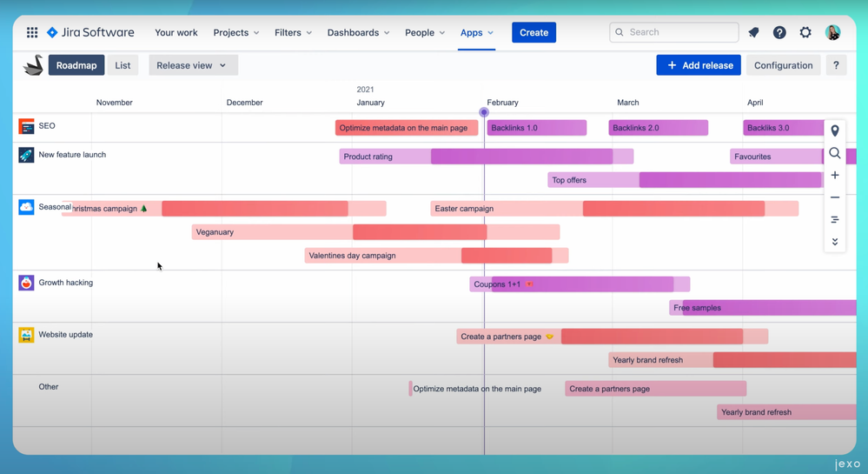Select the Top offers bar
This screenshot has width=868, height=474.
(686, 180)
